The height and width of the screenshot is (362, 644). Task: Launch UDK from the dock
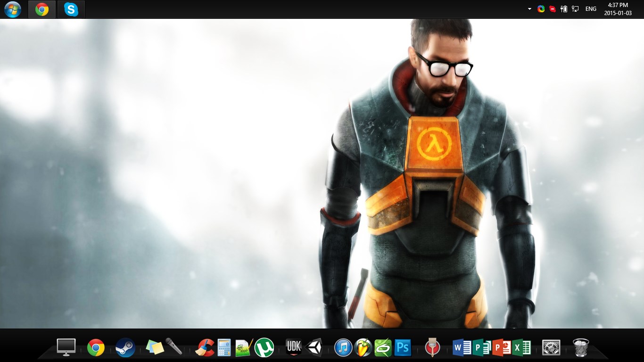(x=294, y=348)
